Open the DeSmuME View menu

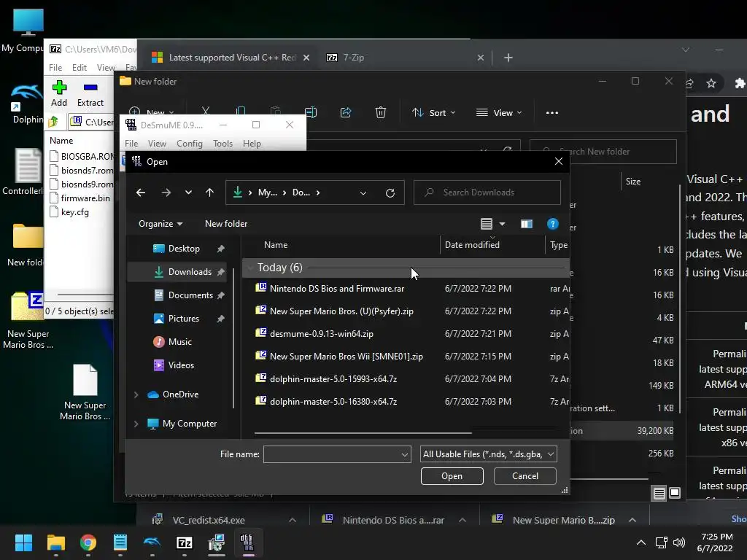tap(157, 144)
